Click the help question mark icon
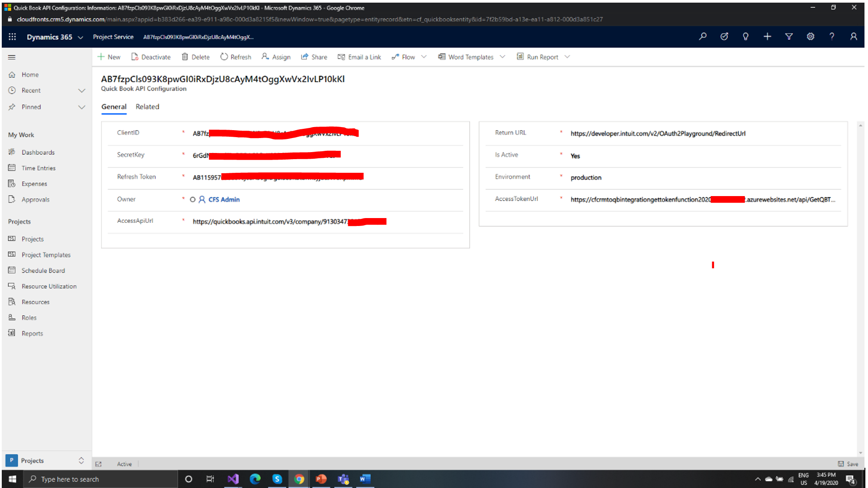Image resolution: width=868 pixels, height=488 pixels. pyautogui.click(x=832, y=36)
